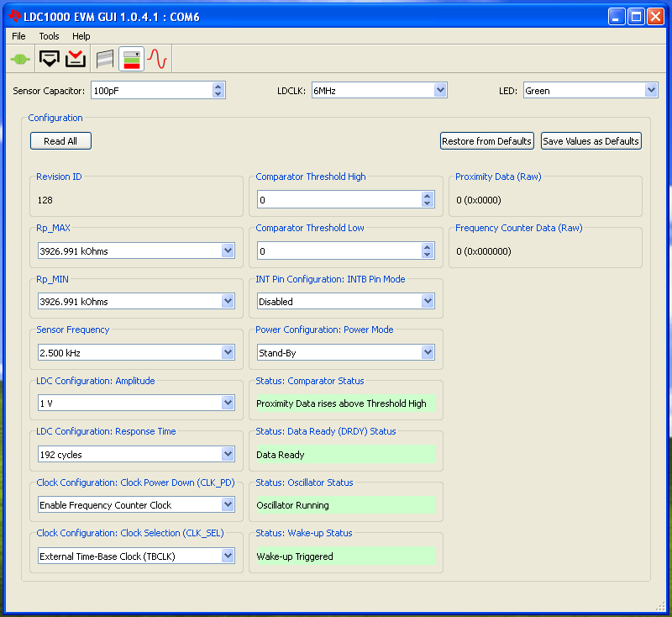This screenshot has height=617, width=672.
Task: Select the colored configuration panel toolbar icon
Action: [x=131, y=59]
